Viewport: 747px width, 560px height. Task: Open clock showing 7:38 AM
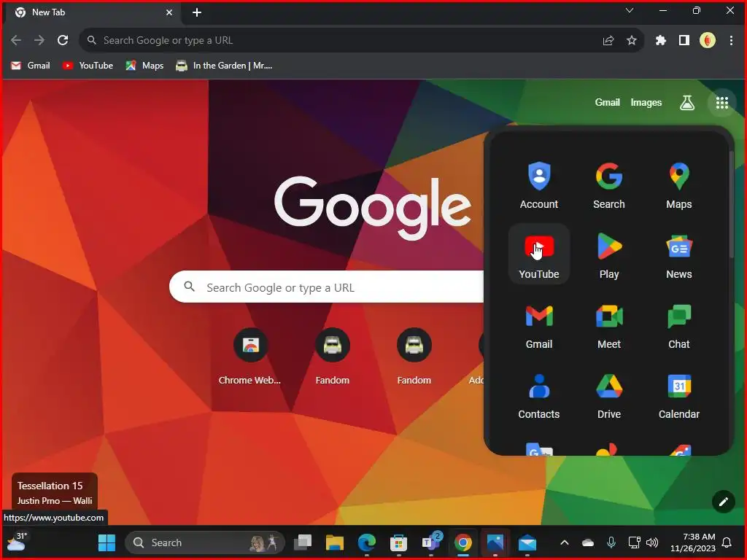[692, 542]
